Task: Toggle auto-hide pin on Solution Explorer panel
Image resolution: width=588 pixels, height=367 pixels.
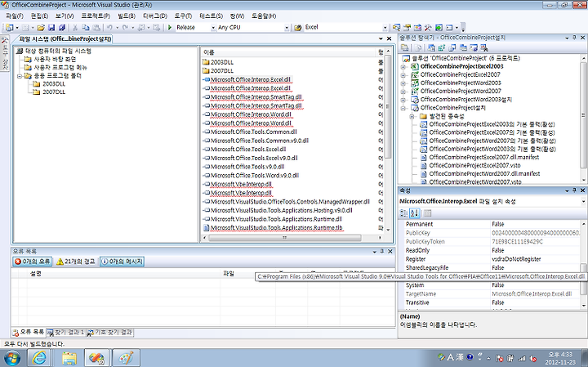Action: pos(574,38)
